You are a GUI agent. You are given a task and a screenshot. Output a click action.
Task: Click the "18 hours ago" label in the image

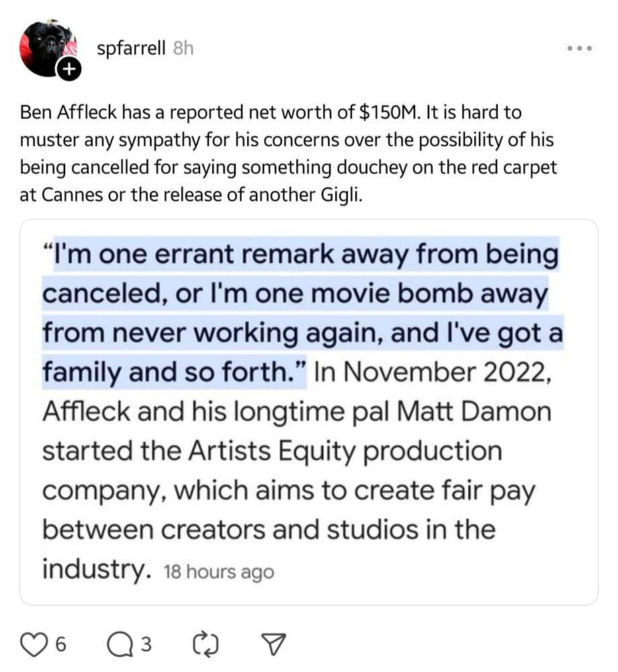click(x=218, y=573)
